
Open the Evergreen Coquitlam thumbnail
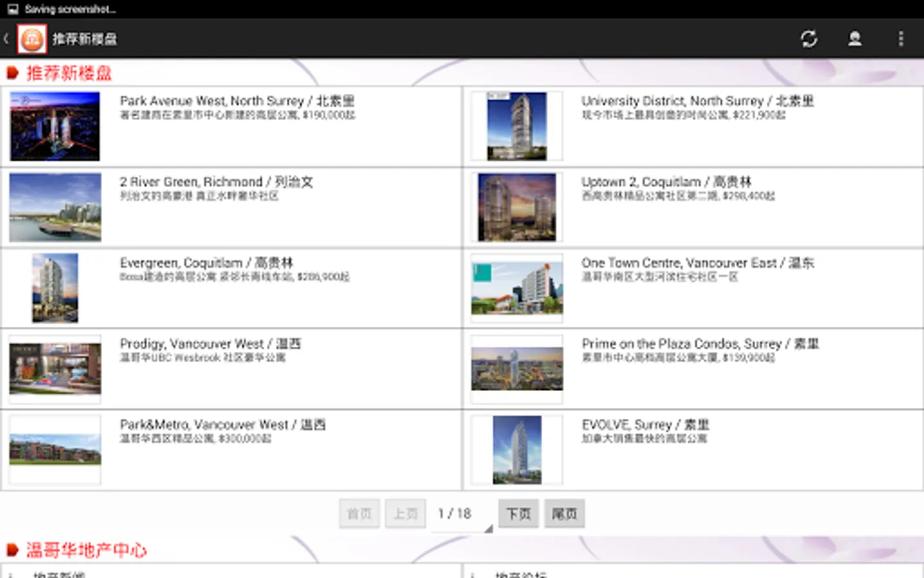55,288
